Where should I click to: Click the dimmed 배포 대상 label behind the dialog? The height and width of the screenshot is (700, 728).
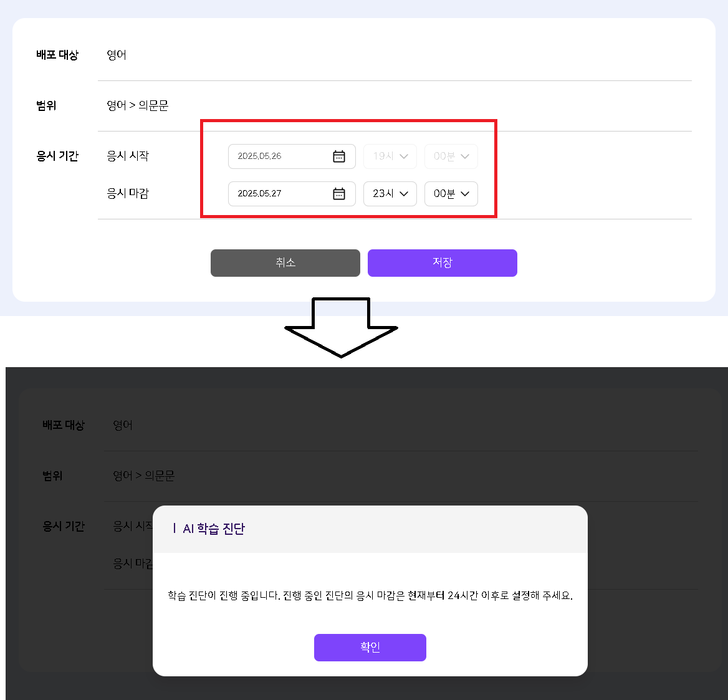(64, 425)
